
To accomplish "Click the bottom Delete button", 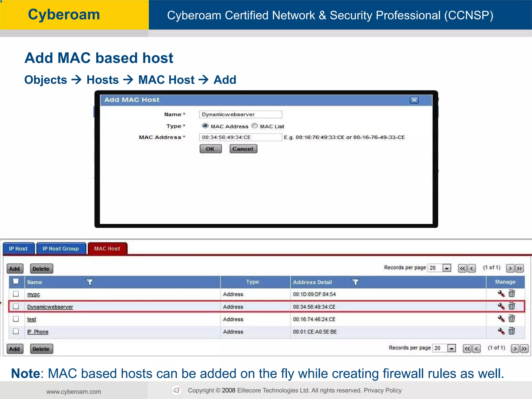I will coord(41,349).
